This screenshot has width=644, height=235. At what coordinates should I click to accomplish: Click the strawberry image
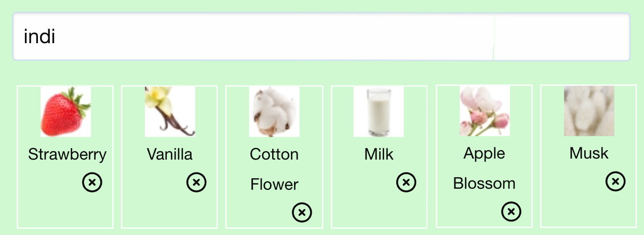point(65,112)
